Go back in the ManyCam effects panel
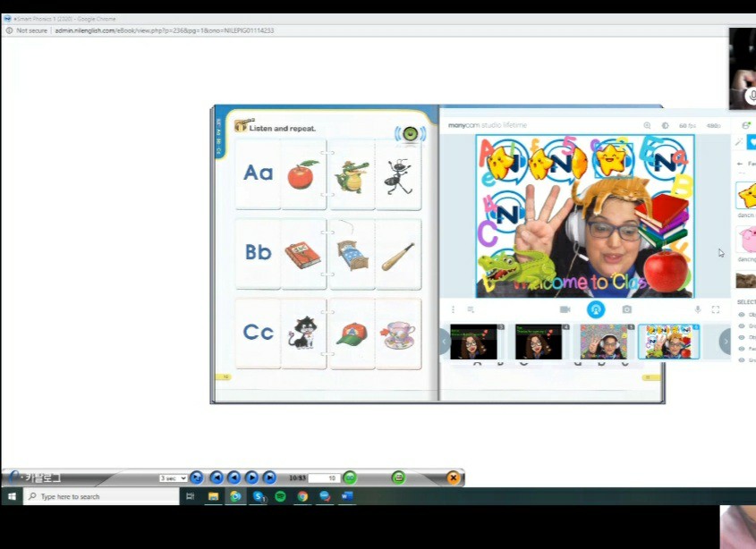The image size is (756, 549). [740, 164]
